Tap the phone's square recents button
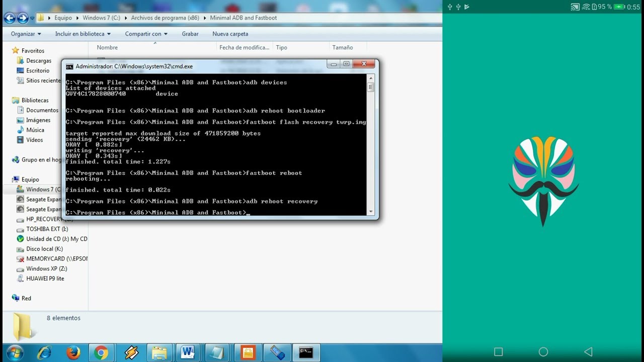 click(x=498, y=352)
